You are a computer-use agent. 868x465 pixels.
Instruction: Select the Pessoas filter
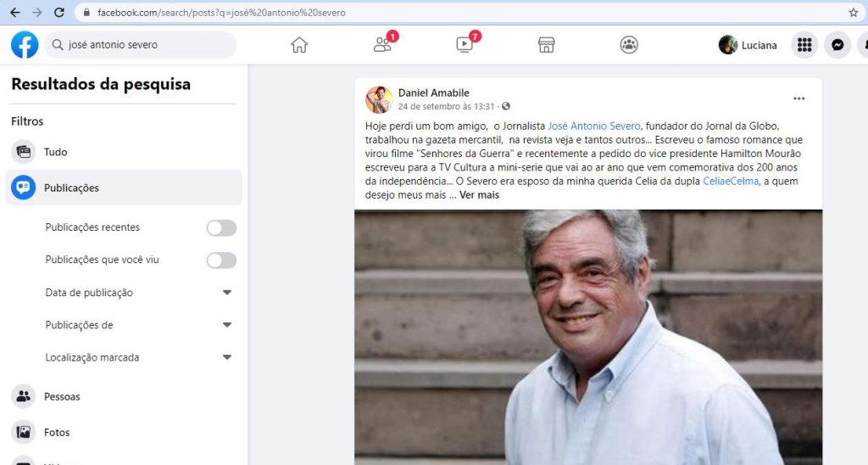pyautogui.click(x=124, y=397)
